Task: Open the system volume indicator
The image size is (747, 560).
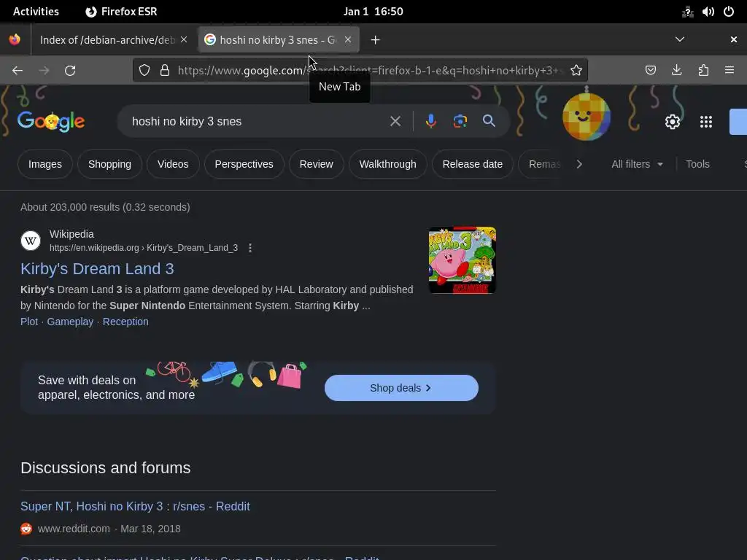Action: click(708, 12)
